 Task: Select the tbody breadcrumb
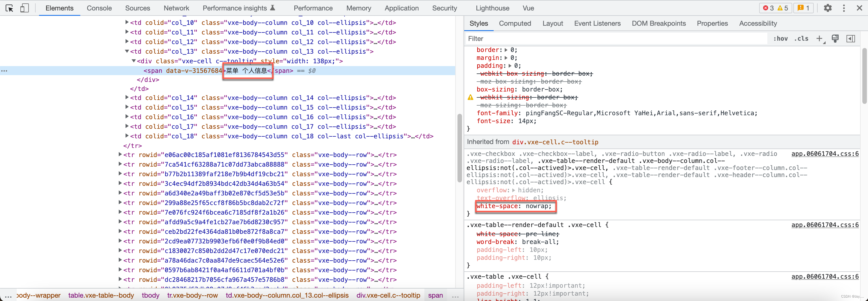150,295
